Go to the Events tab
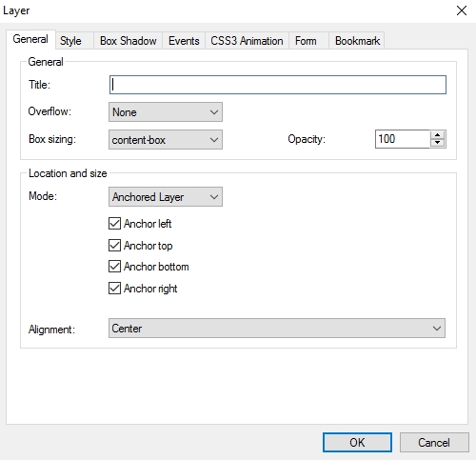 (184, 41)
